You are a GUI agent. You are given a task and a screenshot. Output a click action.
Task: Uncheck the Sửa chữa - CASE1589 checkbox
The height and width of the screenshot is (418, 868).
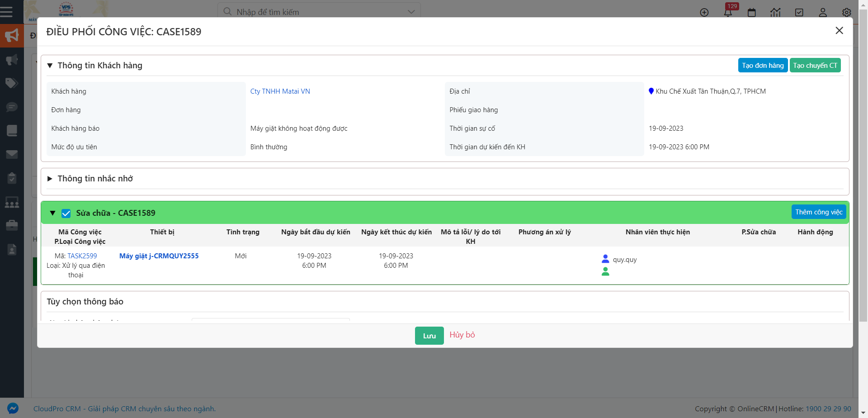pyautogui.click(x=66, y=213)
